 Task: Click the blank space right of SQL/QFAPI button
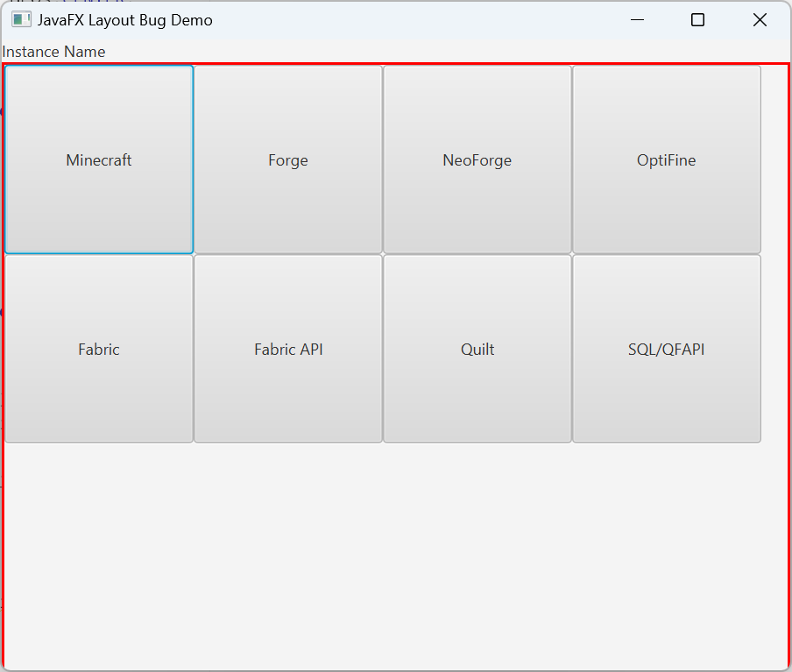774,349
